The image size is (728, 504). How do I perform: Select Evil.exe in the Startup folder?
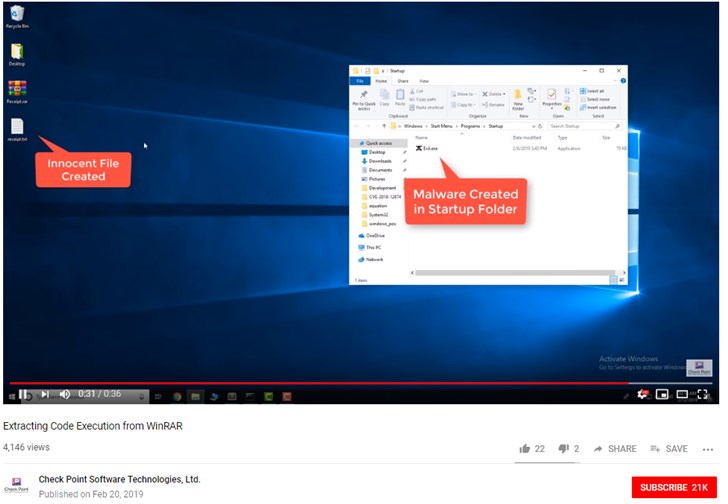coord(429,148)
